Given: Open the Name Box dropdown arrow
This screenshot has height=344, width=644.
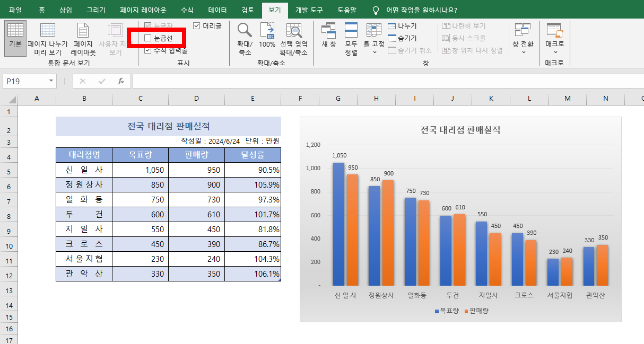Looking at the screenshot, I should [x=51, y=81].
